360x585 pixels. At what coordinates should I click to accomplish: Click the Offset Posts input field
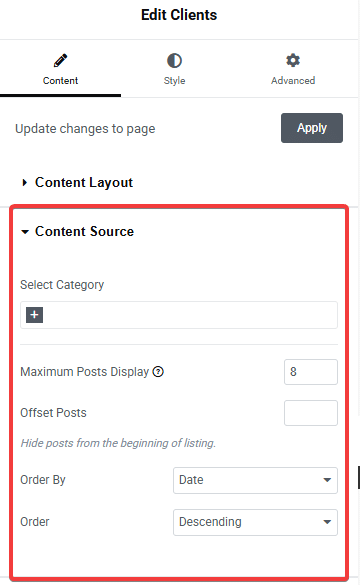tap(311, 413)
